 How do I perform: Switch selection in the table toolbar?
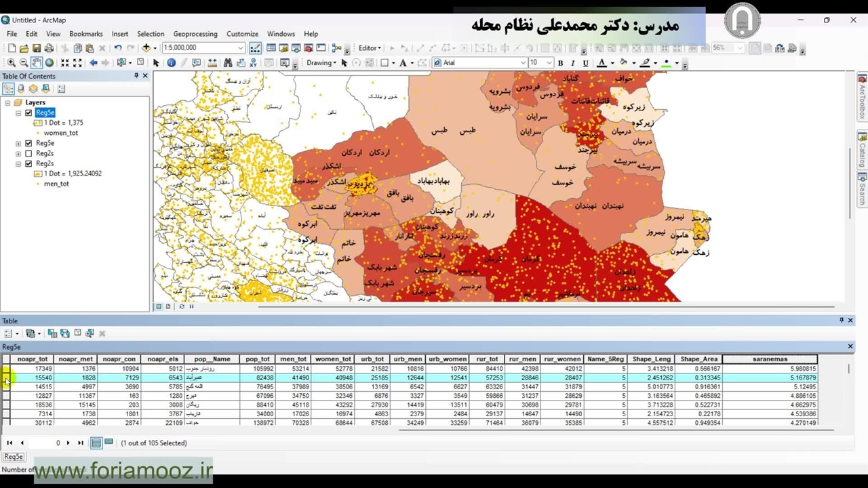pyautogui.click(x=64, y=333)
